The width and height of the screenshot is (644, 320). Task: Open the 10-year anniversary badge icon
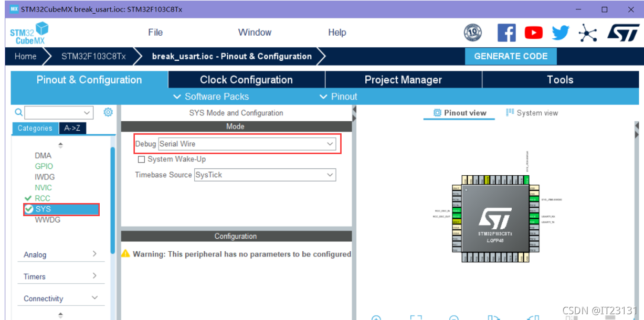pos(473,33)
